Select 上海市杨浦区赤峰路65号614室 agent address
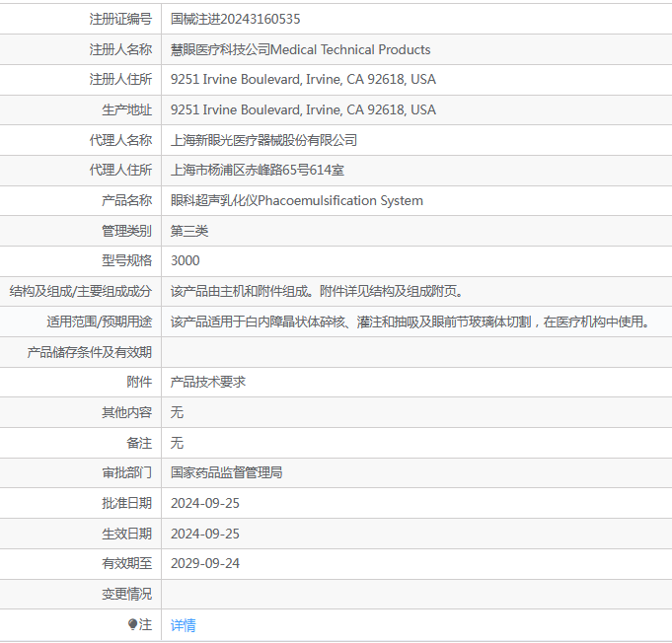The width and height of the screenshot is (672, 643). point(258,170)
